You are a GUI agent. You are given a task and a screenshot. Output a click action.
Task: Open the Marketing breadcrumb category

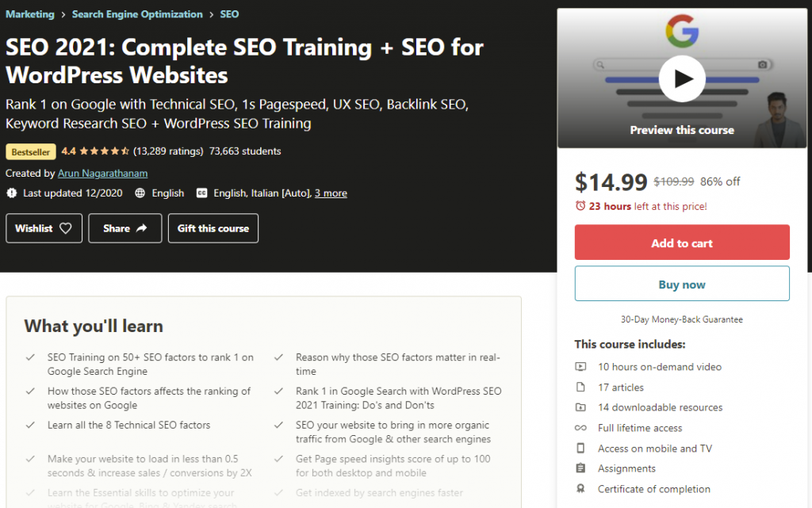click(x=29, y=13)
